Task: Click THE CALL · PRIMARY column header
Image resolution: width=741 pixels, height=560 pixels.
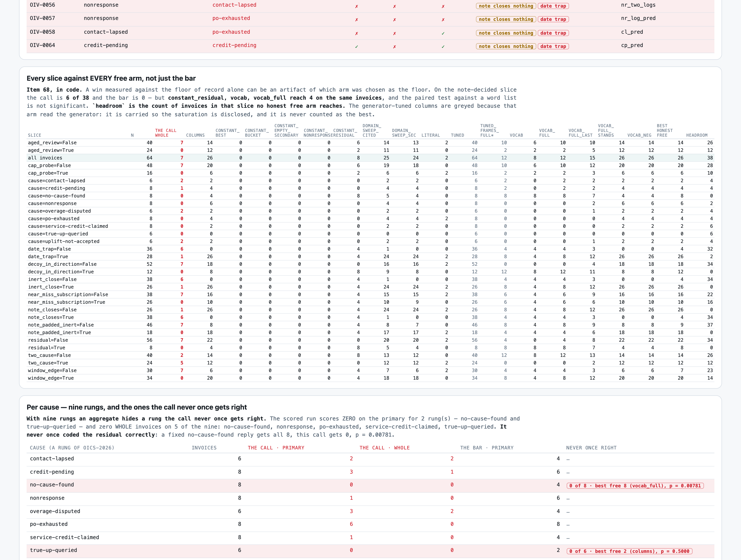Action: tap(276, 448)
